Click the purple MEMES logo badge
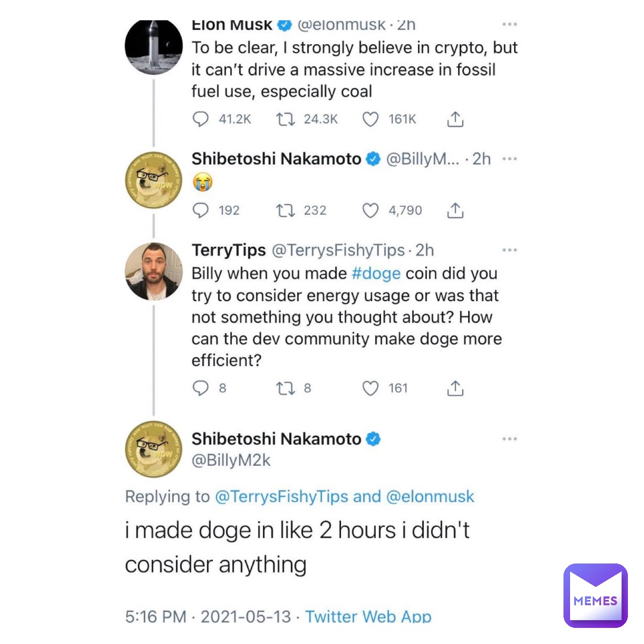This screenshot has height=644, width=644. point(595,596)
